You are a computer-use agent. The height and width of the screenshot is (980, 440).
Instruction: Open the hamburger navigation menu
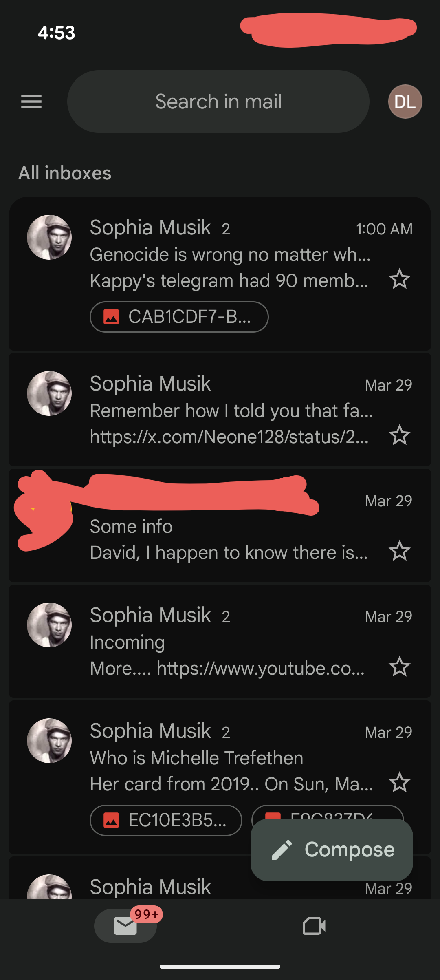point(31,102)
